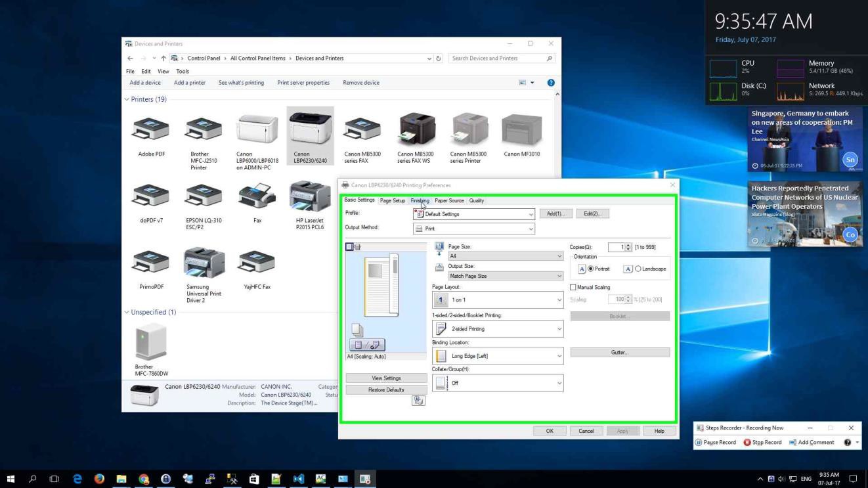Stop the Steps Recorder recording
The height and width of the screenshot is (488, 868).
click(x=762, y=442)
